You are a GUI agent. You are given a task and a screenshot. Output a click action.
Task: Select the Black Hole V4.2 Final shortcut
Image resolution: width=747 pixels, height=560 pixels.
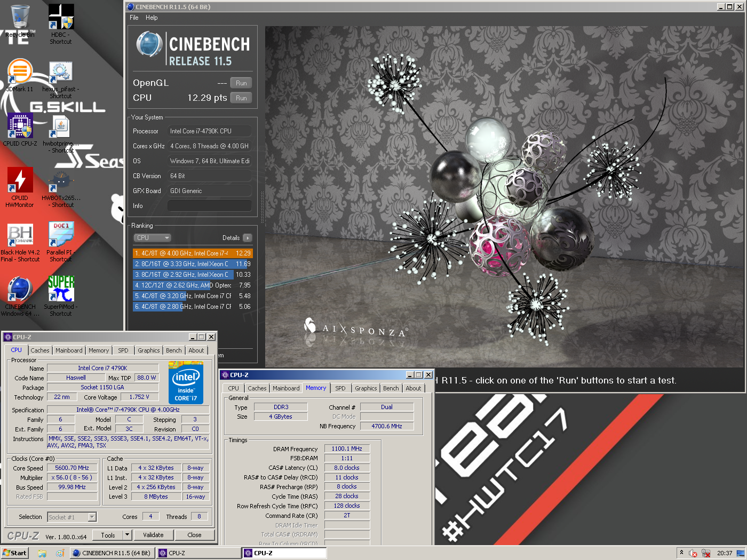tap(20, 242)
